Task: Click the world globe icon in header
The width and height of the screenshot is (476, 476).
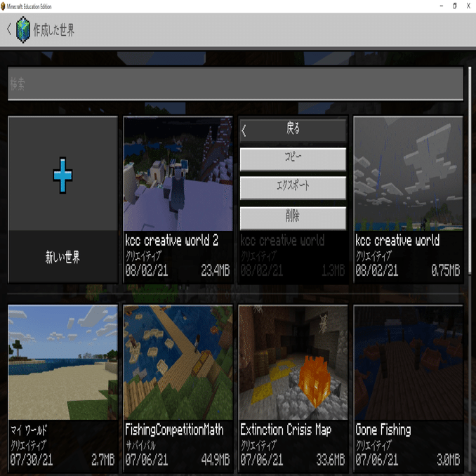Action: pos(23,29)
